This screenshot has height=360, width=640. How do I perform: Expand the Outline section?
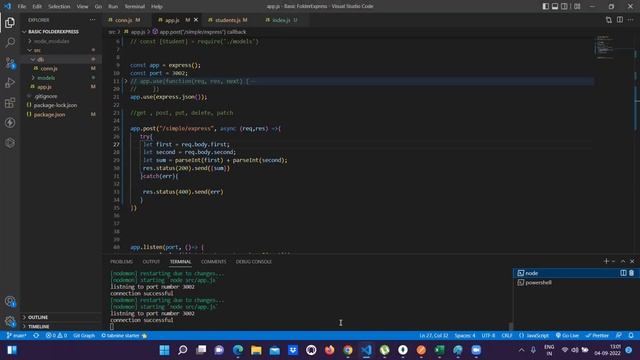61,317
